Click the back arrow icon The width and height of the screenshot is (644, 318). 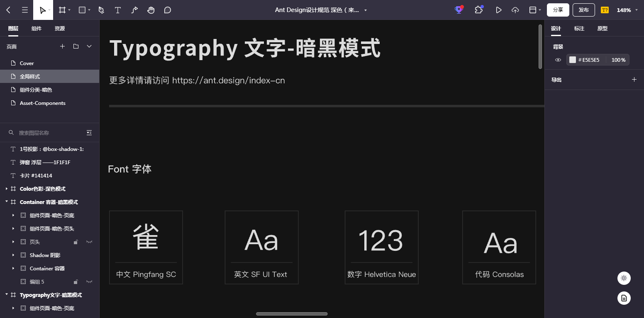tap(8, 10)
